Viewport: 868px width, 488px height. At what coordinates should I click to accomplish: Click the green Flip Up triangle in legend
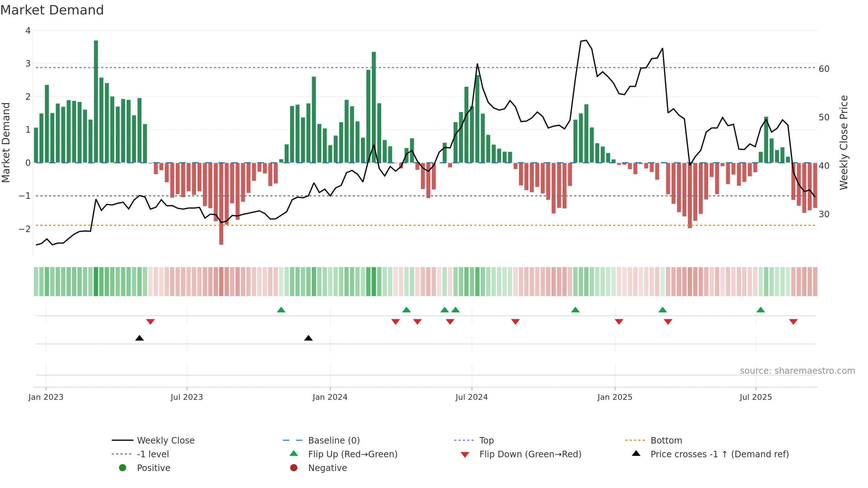tap(294, 453)
